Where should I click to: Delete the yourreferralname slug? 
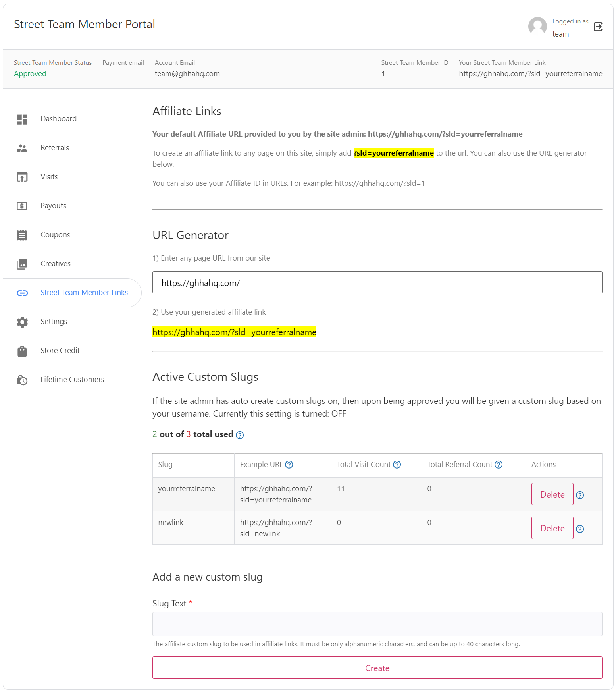[552, 494]
